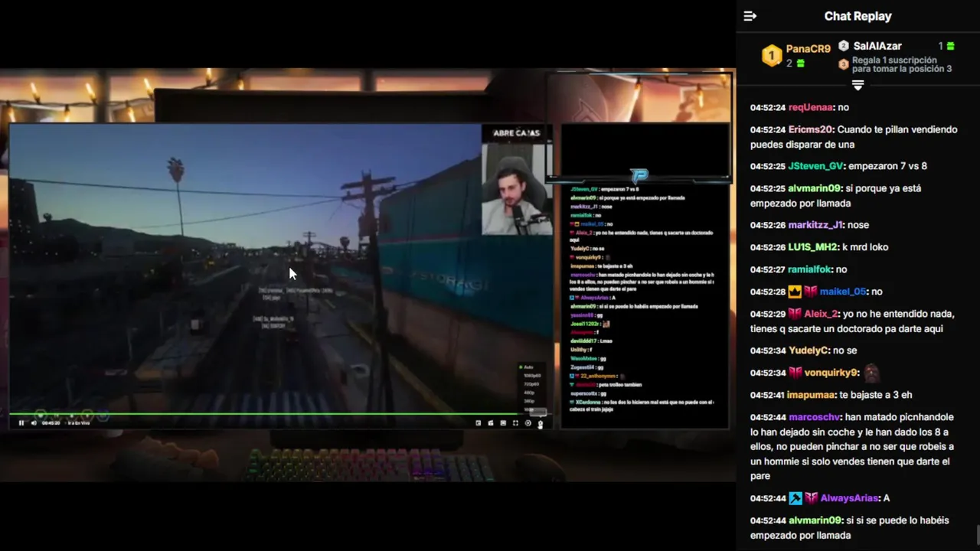Click the message text 'te bajaste a 3 eh'
The image size is (980, 551).
pyautogui.click(x=876, y=395)
